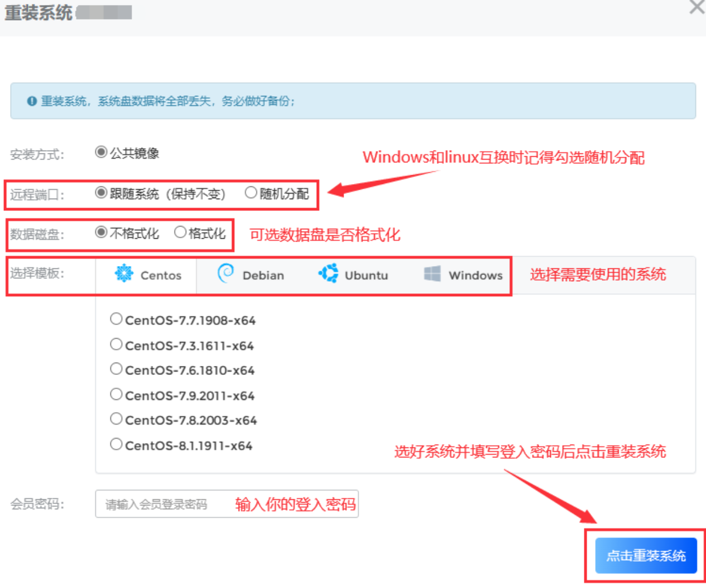Choose 格式化 data disk option
This screenshot has height=588, width=706.
pyautogui.click(x=180, y=233)
